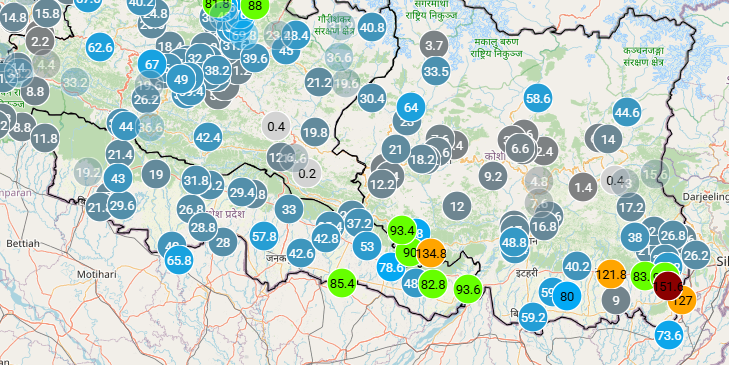Click the orange 127 station marker
Viewport: 729px width, 365px height.
(x=682, y=300)
